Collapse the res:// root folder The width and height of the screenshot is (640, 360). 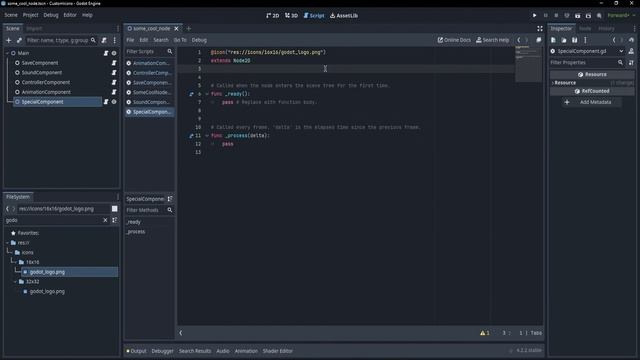pyautogui.click(x=7, y=243)
